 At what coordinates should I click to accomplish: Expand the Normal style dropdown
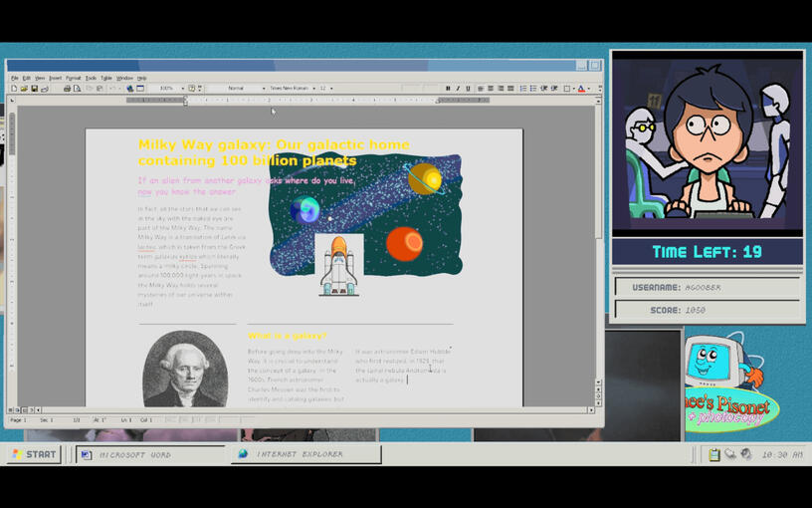tap(264, 89)
